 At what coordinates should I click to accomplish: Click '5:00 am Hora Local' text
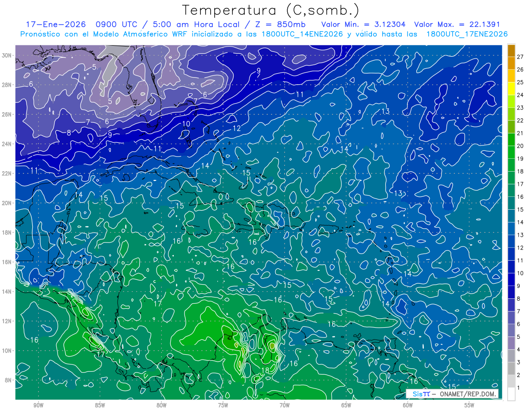coord(196,24)
